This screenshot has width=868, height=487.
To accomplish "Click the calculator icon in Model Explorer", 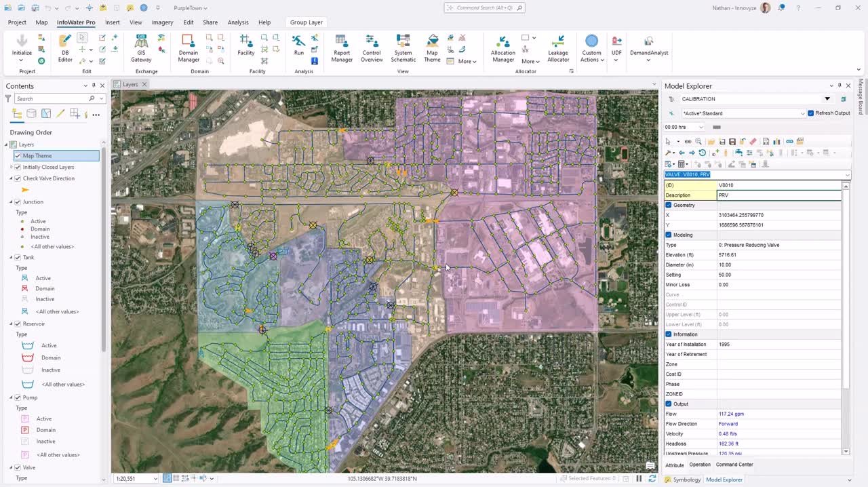I will pos(682,163).
